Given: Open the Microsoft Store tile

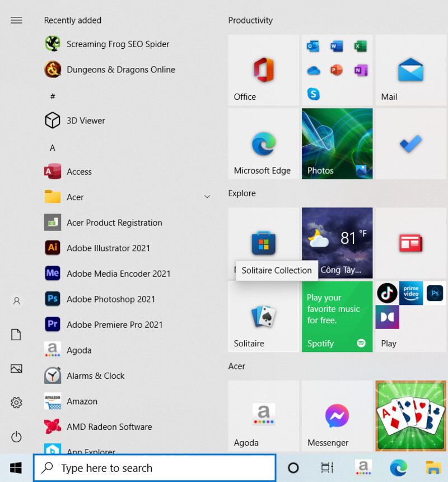Looking at the screenshot, I should click(x=263, y=243).
